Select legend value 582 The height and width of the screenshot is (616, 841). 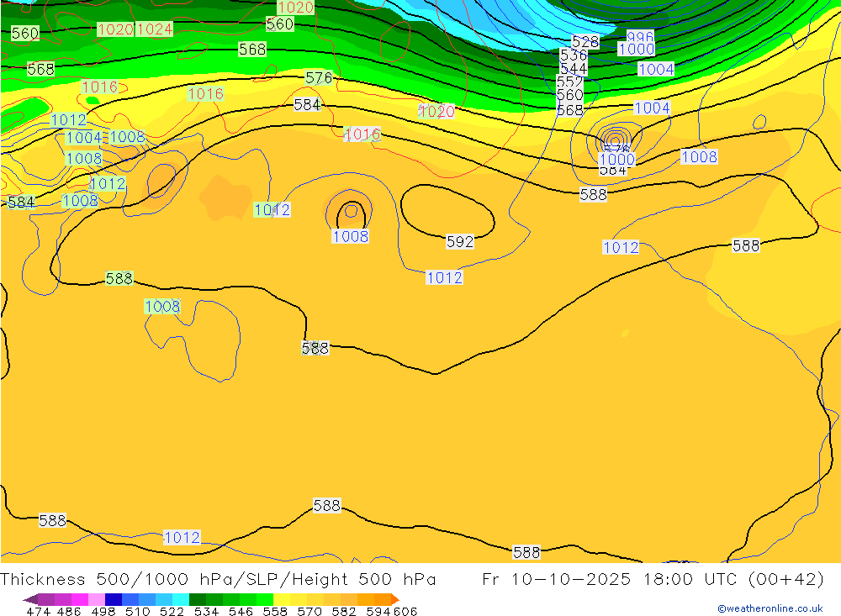pos(343,611)
